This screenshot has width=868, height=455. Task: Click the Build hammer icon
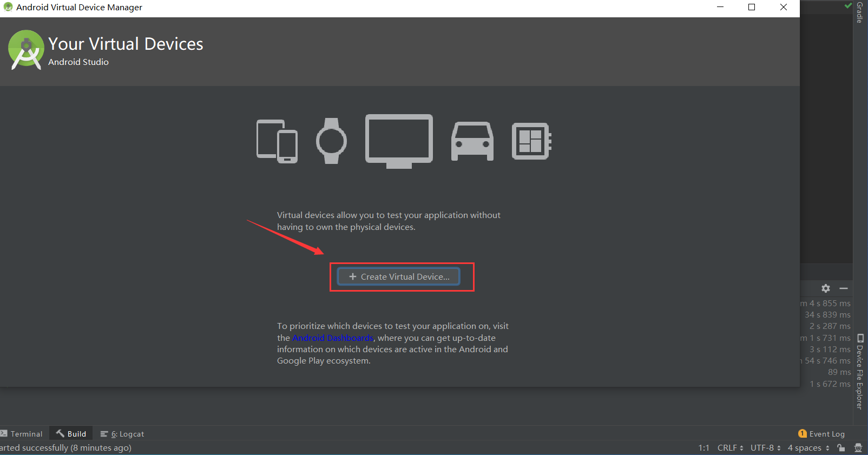coord(60,434)
